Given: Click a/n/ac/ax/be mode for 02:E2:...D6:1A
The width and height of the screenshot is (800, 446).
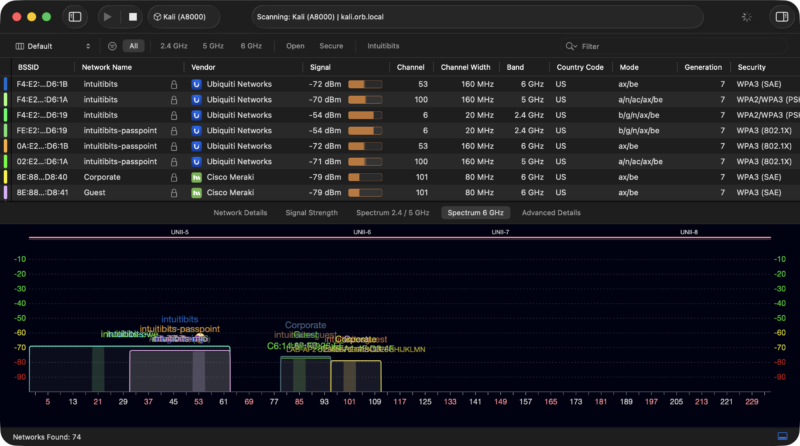Looking at the screenshot, I should 640,162.
